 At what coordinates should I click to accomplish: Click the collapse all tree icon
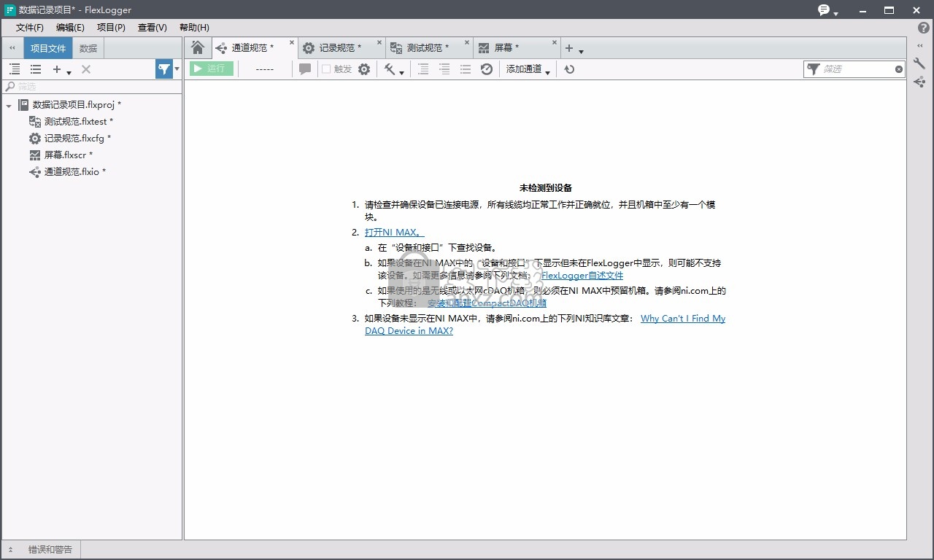(36, 69)
